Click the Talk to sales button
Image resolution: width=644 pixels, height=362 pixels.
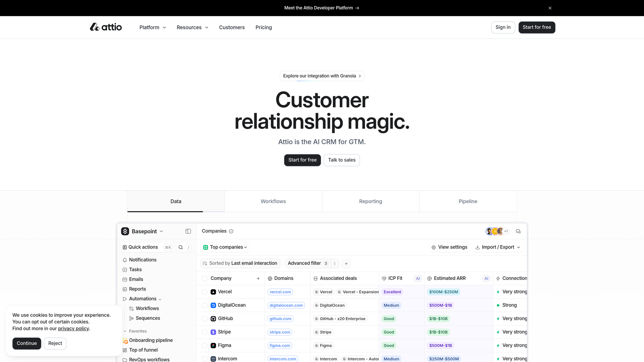[x=341, y=160]
